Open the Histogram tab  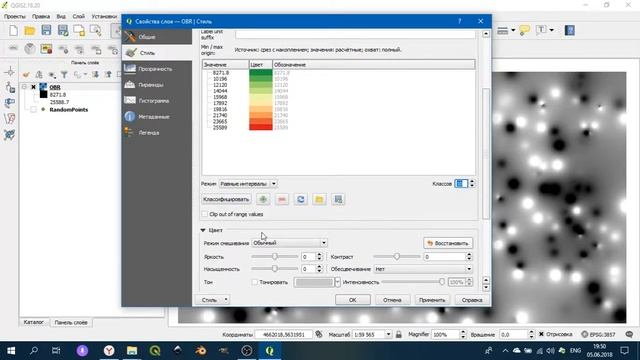(x=157, y=101)
